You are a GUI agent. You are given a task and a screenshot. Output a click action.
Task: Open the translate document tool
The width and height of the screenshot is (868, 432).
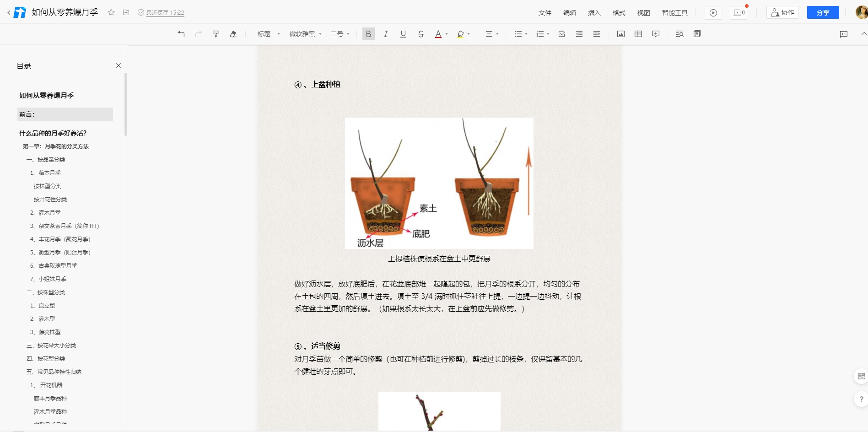coord(697,34)
